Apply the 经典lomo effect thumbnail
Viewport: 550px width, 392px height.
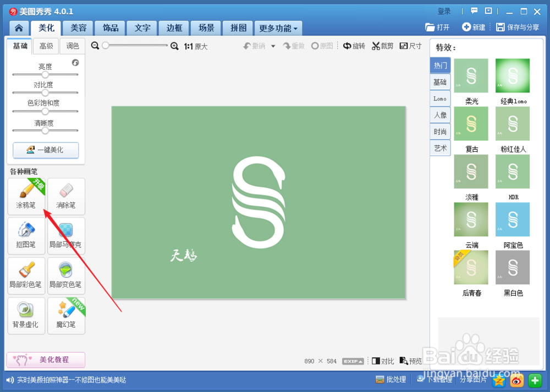coord(513,76)
